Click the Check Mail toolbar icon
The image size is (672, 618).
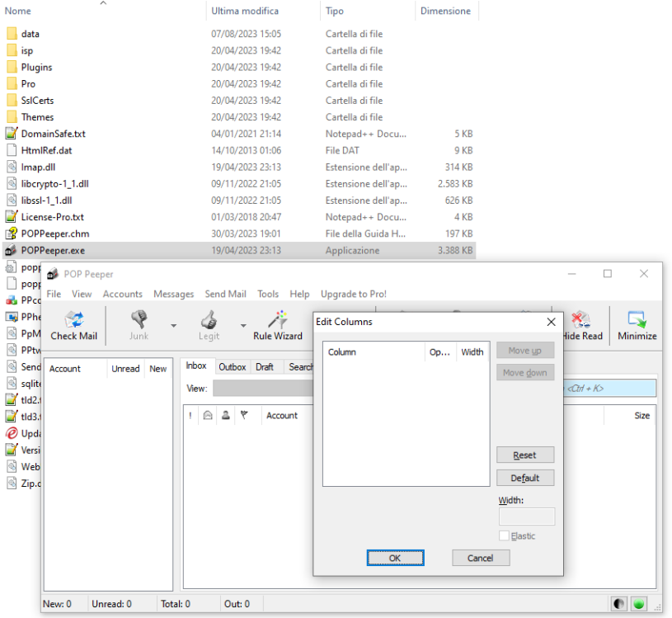click(x=74, y=319)
